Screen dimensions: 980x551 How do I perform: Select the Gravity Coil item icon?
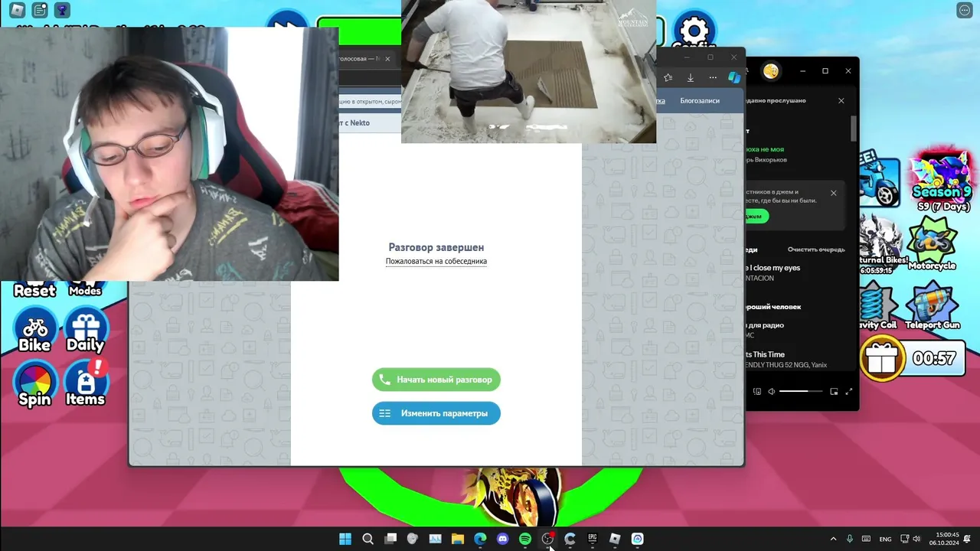coord(877,305)
